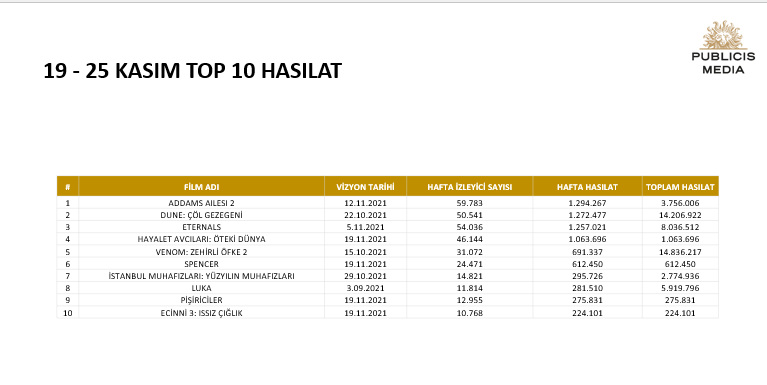The image size is (767, 385).
Task: Select 'ECİNNİ 3: ISSIZ ÇIĞLIK' film cell
Action: click(202, 313)
